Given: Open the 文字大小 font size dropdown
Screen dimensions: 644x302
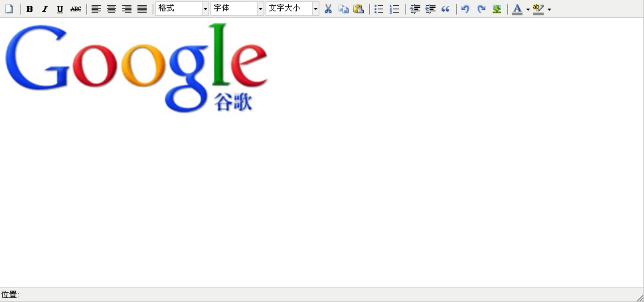Looking at the screenshot, I should [292, 9].
